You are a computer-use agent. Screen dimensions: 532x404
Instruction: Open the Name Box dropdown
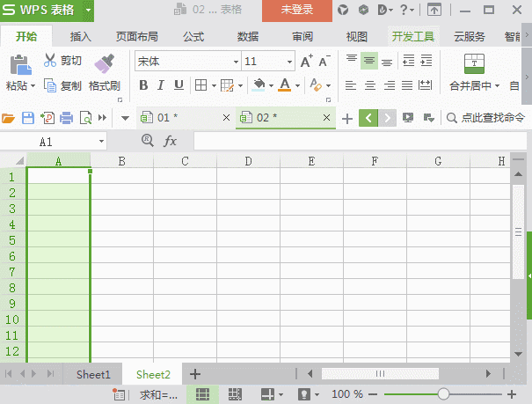tap(101, 141)
